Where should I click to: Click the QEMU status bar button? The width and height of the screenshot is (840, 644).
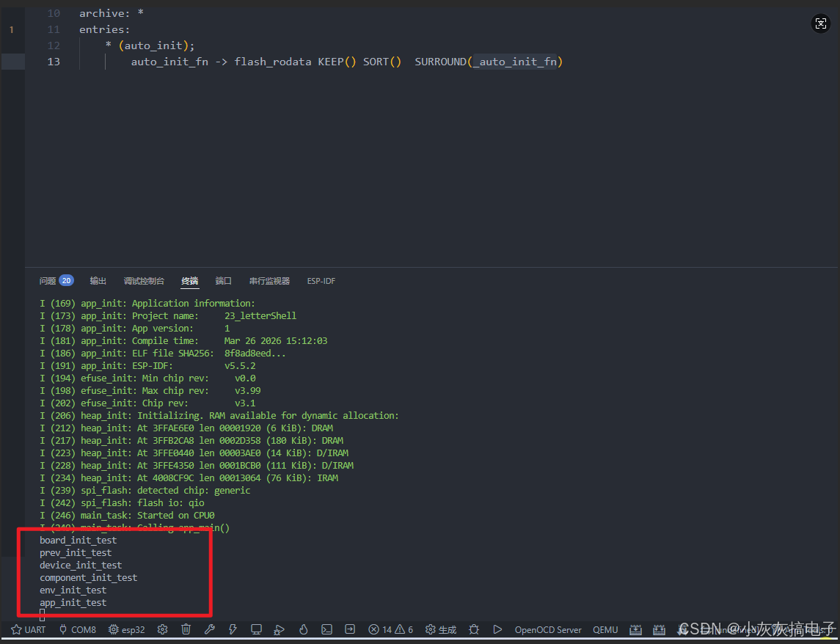point(605,629)
